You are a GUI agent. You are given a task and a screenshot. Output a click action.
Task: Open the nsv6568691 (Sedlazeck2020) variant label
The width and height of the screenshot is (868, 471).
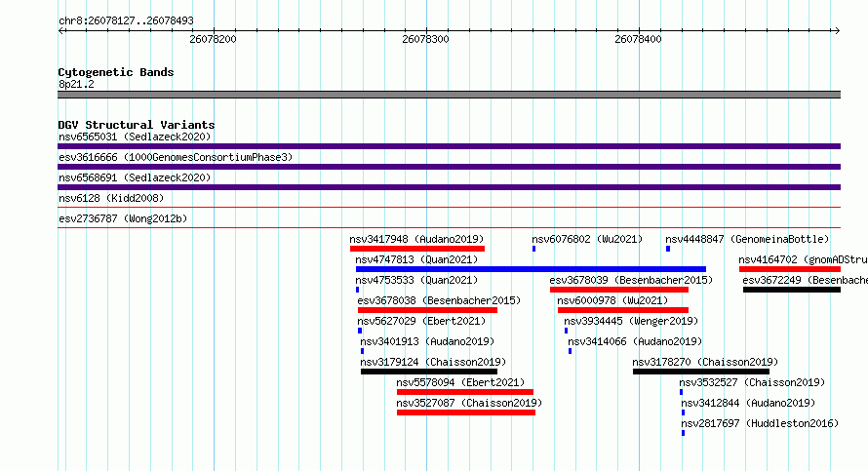click(x=135, y=177)
